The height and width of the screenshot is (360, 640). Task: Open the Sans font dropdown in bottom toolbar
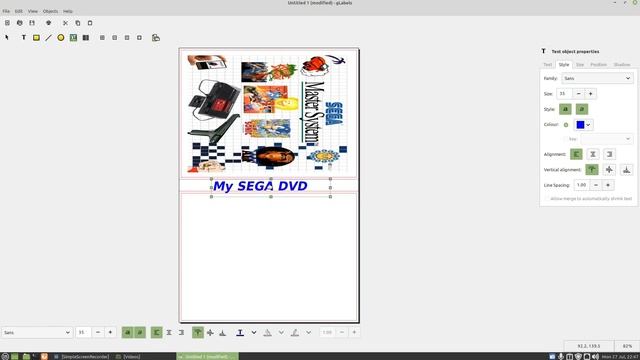click(37, 333)
